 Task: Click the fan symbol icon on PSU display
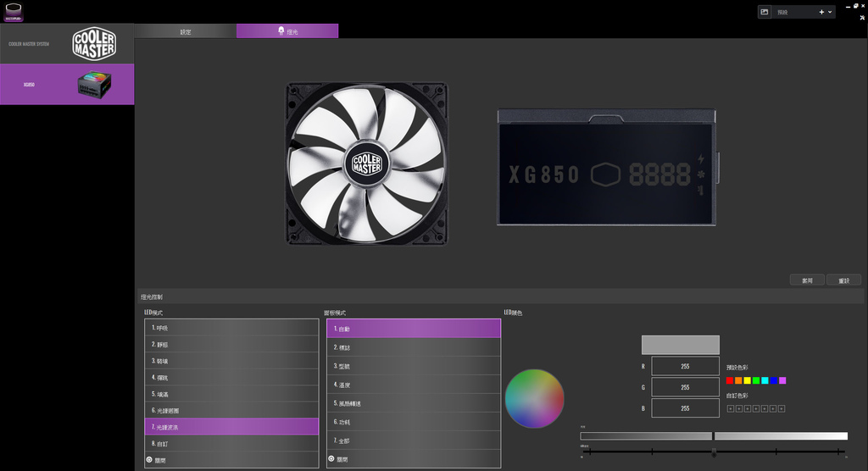click(701, 175)
